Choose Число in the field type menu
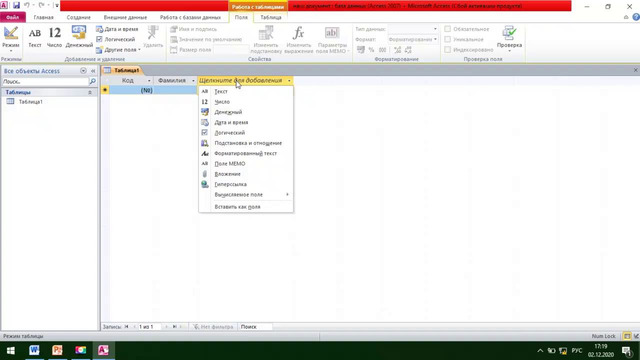 coord(246,102)
